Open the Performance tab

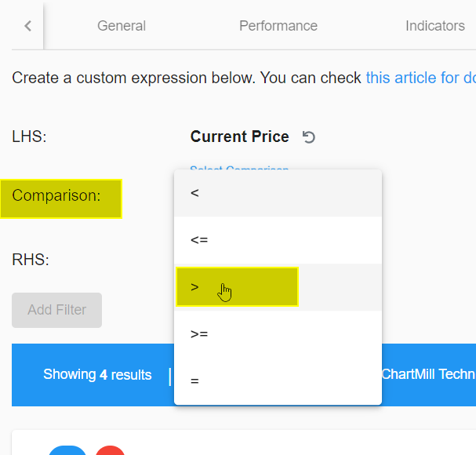278,26
